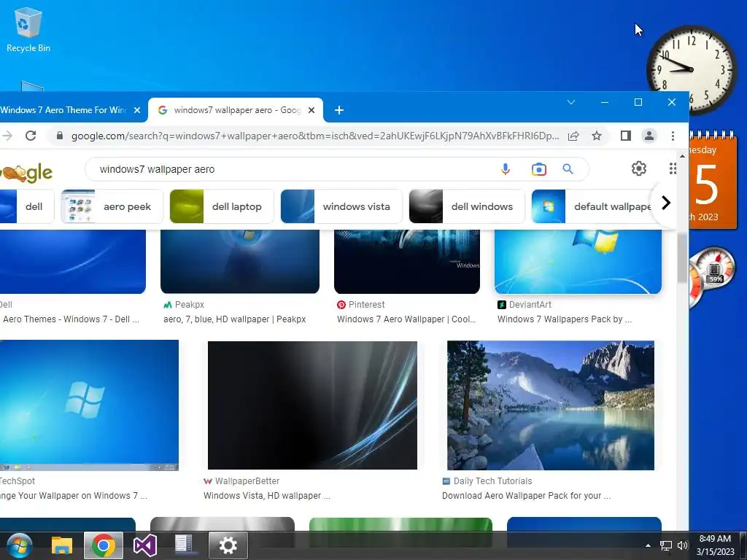Screen dimensions: 747x560
Task: Open the tab search dropdown chevron
Action: (571, 102)
